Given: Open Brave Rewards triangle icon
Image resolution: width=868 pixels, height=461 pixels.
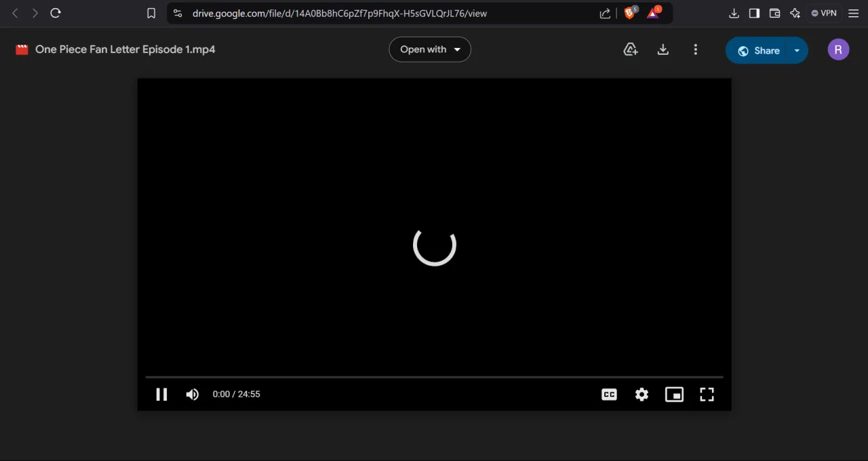Looking at the screenshot, I should [653, 13].
